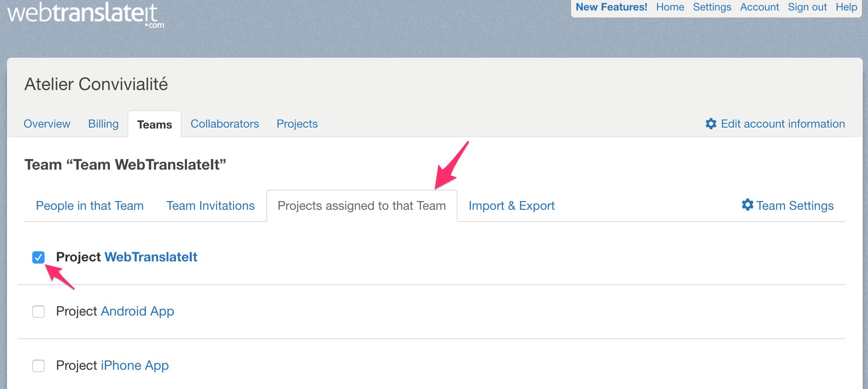Viewport: 868px width, 389px height.
Task: Enable the Project iPhone App checkbox
Action: tap(38, 366)
